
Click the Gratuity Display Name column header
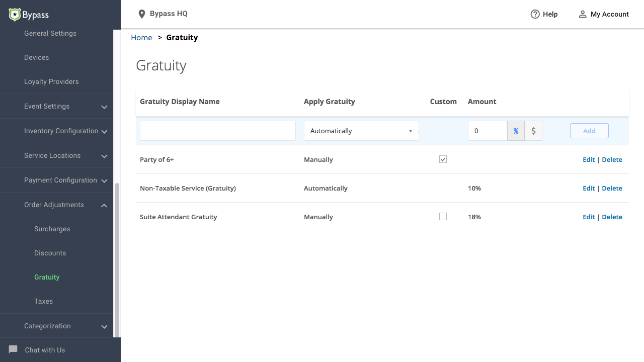click(x=180, y=101)
